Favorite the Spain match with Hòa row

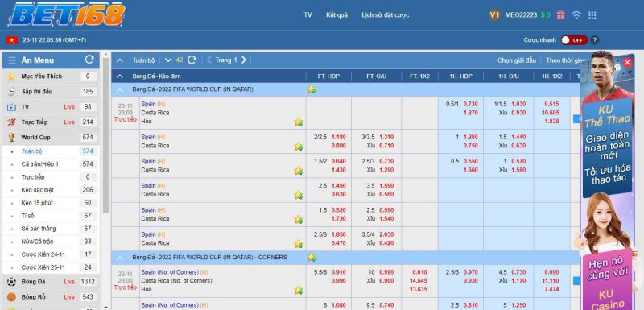tap(299, 122)
